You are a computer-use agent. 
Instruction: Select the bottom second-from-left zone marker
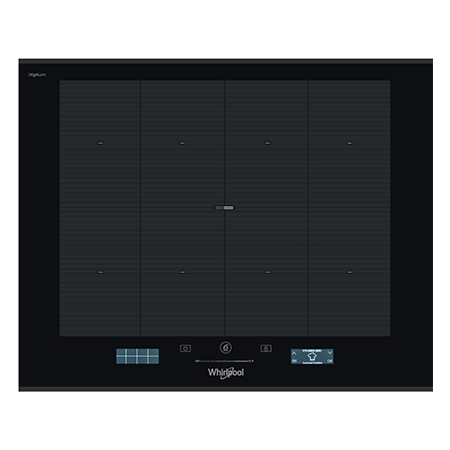(x=182, y=272)
